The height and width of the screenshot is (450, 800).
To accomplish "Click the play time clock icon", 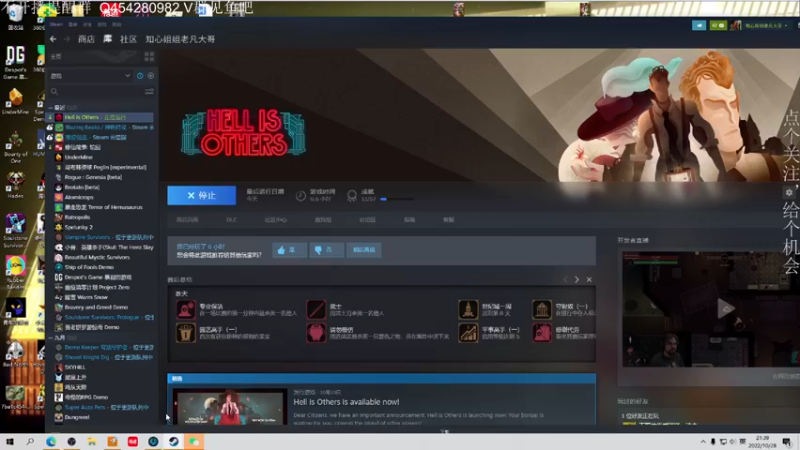I will coord(301,196).
